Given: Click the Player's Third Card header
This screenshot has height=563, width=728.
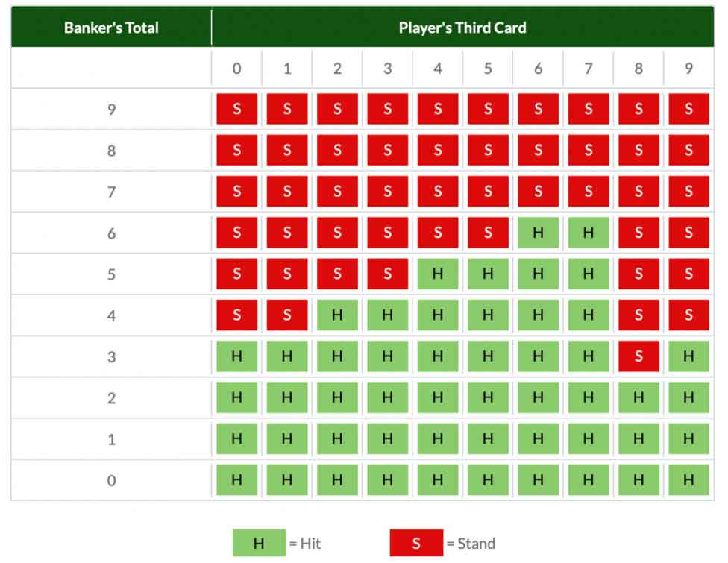Looking at the screenshot, I should (x=462, y=27).
